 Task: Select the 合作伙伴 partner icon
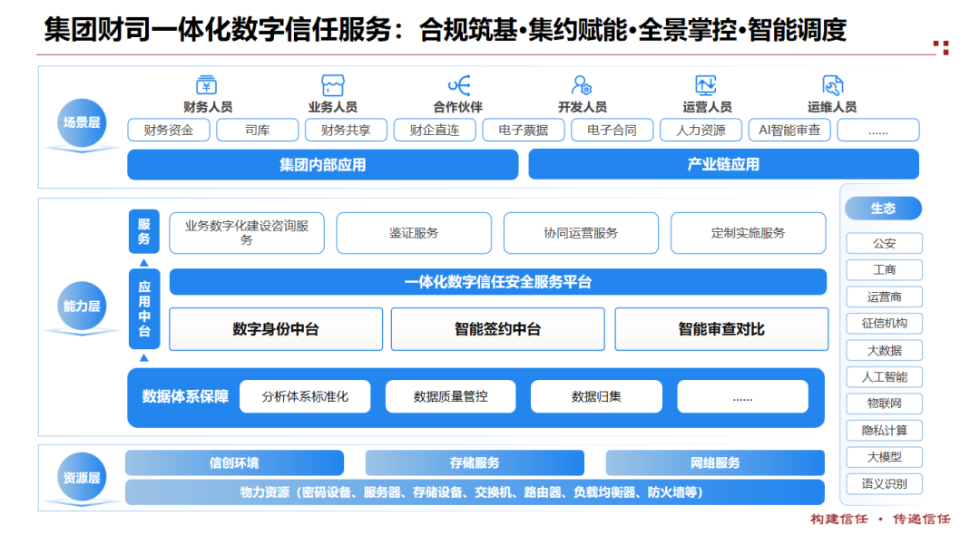[458, 85]
